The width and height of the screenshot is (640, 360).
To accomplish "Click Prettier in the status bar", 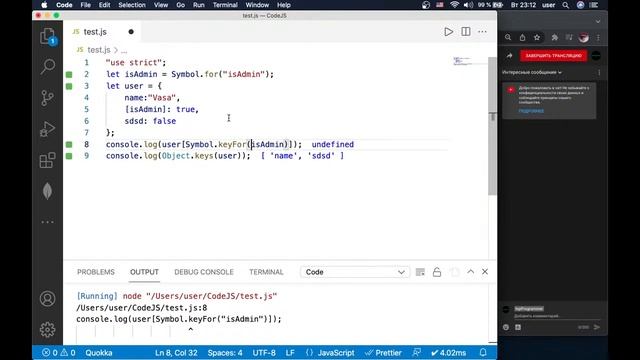I will pos(383,353).
